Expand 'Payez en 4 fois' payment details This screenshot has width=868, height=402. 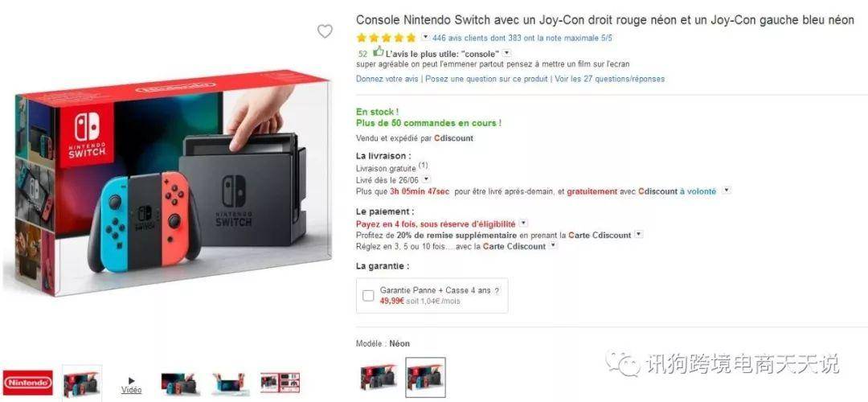(523, 224)
